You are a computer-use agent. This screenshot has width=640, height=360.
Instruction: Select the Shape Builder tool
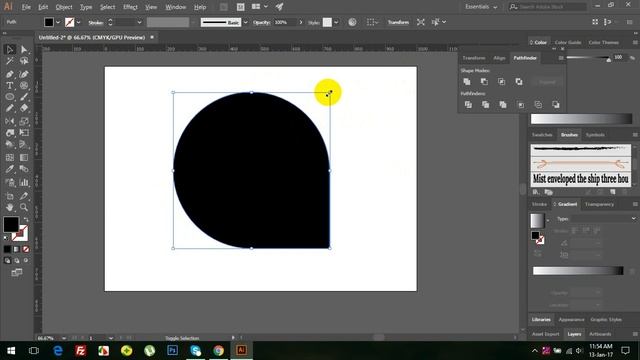point(10,144)
